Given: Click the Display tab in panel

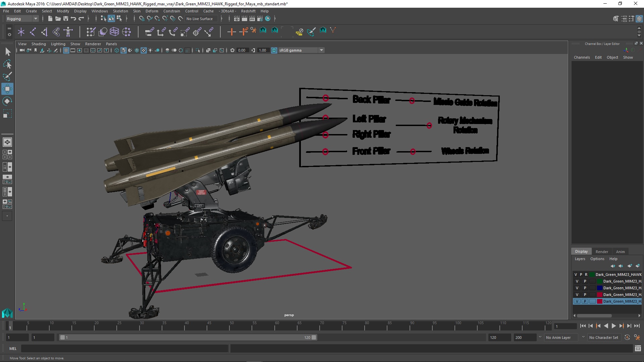Looking at the screenshot, I should [x=581, y=251].
